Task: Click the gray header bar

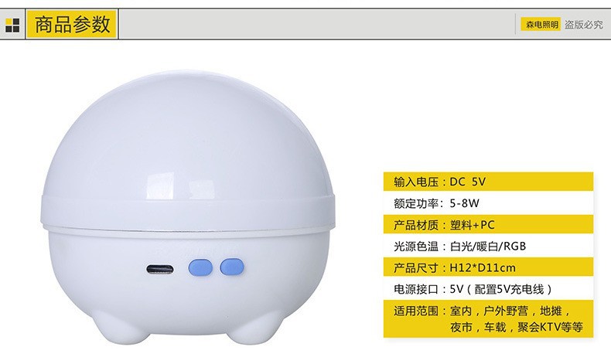Action: click(x=305, y=24)
